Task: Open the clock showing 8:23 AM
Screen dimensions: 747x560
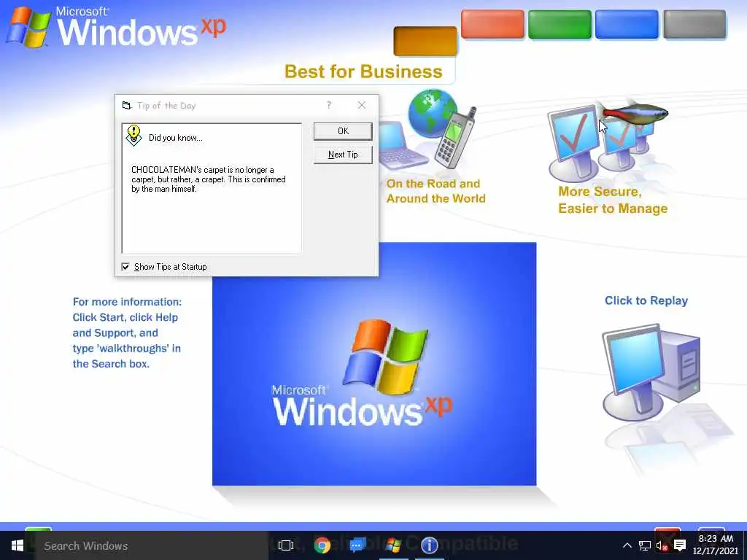Action: (x=715, y=545)
